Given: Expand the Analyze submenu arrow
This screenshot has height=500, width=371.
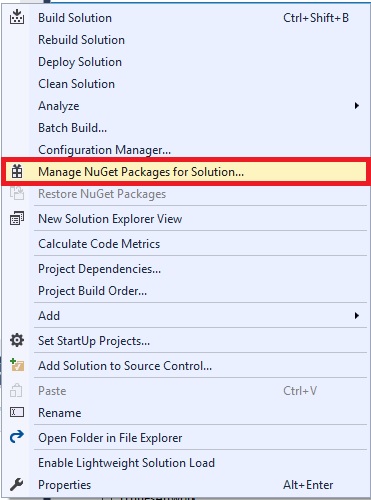Looking at the screenshot, I should (357, 106).
